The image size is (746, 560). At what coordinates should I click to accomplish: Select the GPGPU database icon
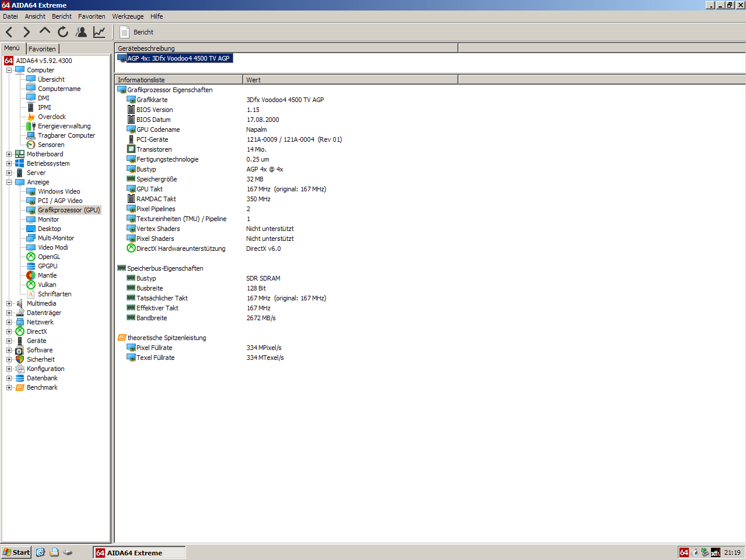(31, 266)
